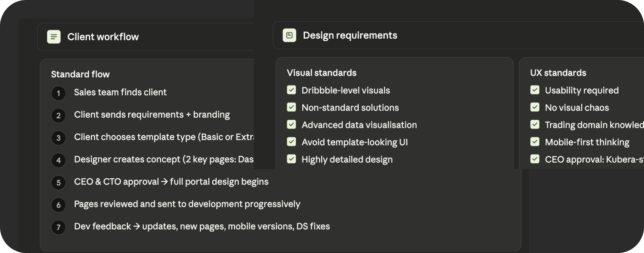Viewport: 644px width, 253px height.
Task: Toggle the Highly detailed design checkbox
Action: (x=291, y=159)
